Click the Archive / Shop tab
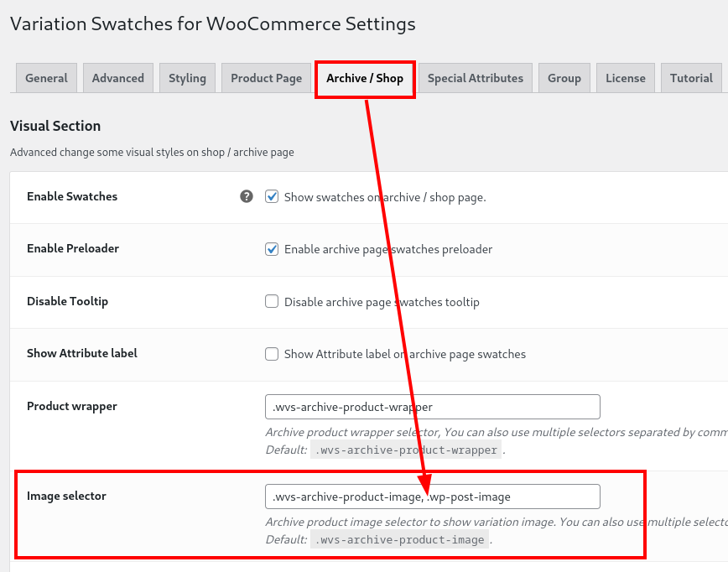728x572 pixels. 365,79
